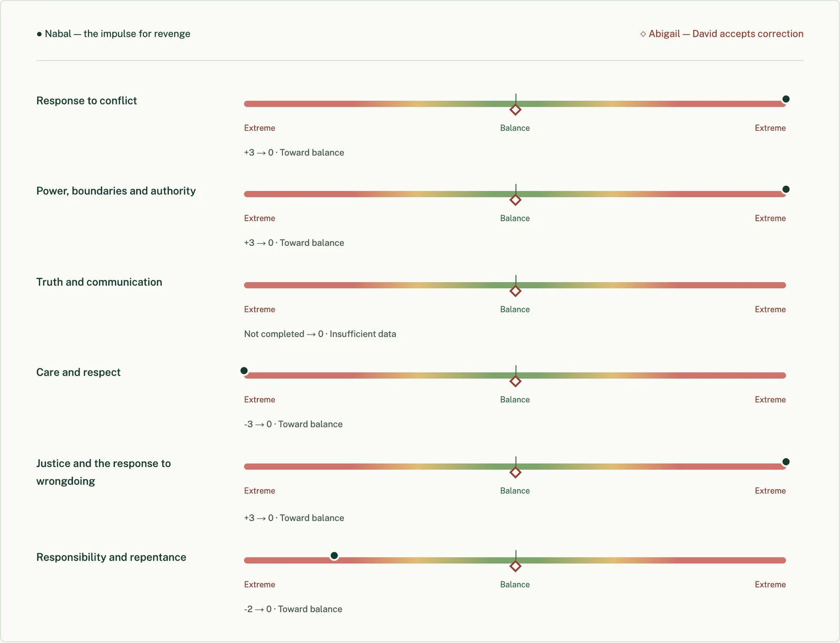Select the Response to conflict heading
Screen dimensions: 840x643
coord(87,101)
